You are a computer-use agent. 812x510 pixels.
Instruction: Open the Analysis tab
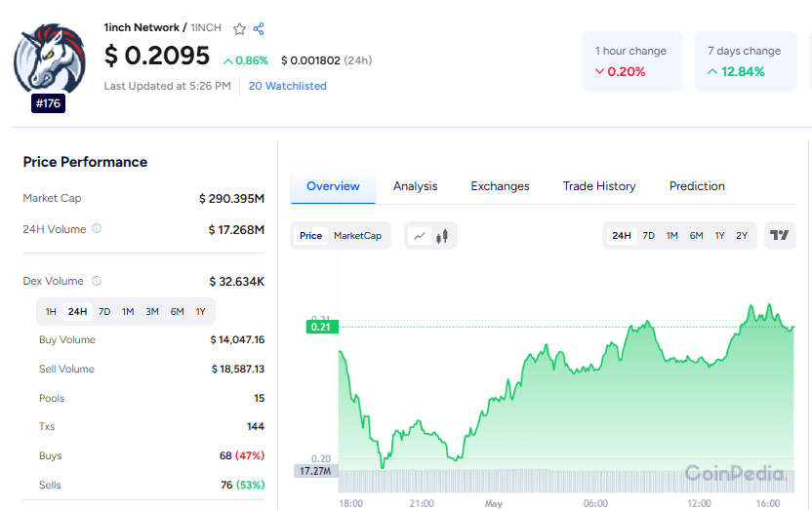[x=416, y=186]
